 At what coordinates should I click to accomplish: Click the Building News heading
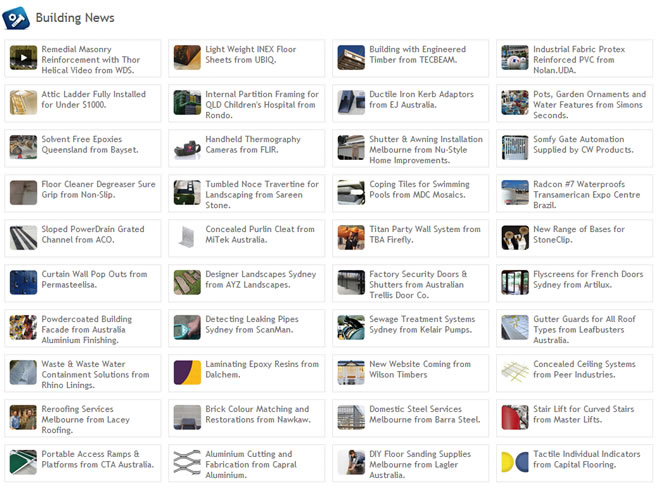pyautogui.click(x=75, y=18)
